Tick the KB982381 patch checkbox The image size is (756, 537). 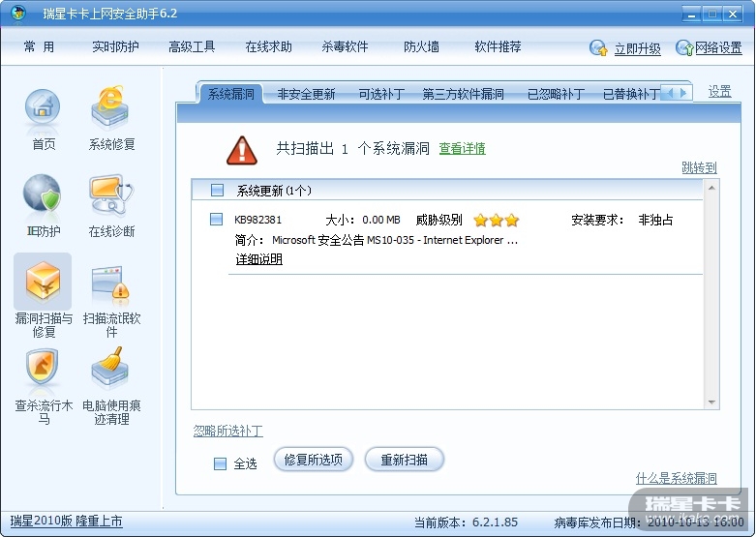(217, 220)
